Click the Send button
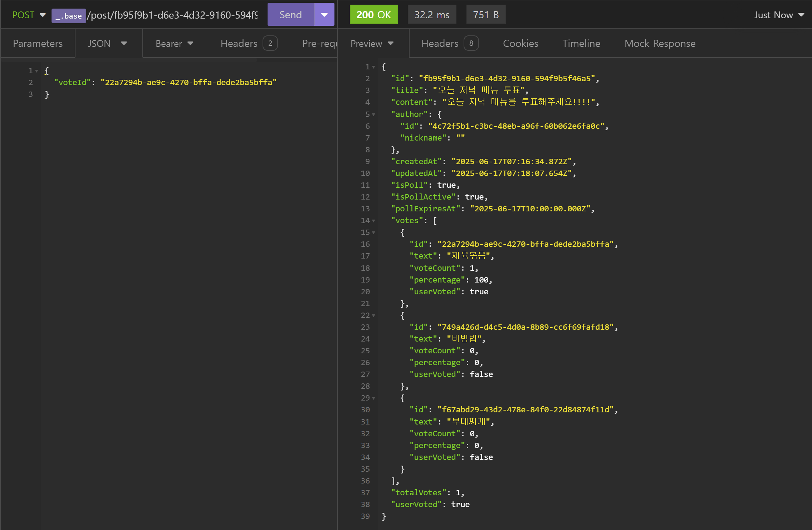 coord(290,15)
